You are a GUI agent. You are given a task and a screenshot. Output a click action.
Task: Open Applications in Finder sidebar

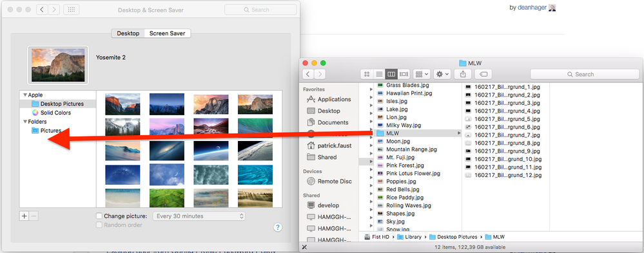pyautogui.click(x=329, y=99)
